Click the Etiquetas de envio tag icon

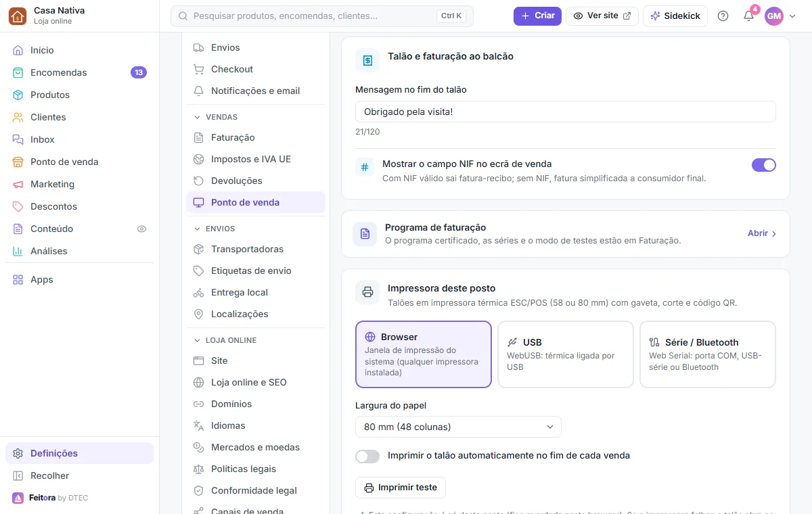tap(199, 271)
